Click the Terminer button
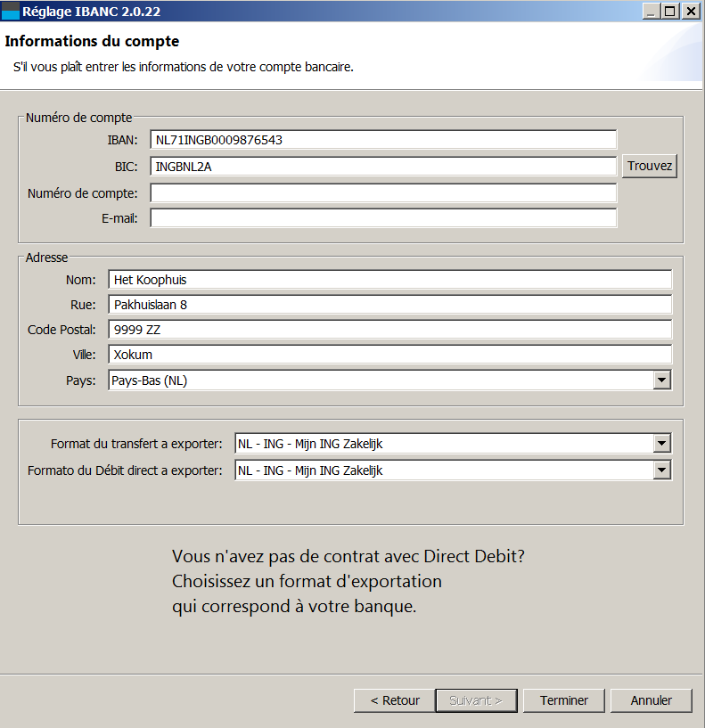The height and width of the screenshot is (728, 705). pyautogui.click(x=564, y=700)
